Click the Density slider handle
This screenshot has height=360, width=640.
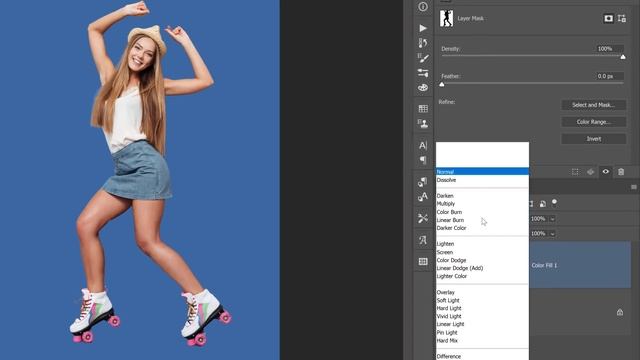tap(623, 57)
